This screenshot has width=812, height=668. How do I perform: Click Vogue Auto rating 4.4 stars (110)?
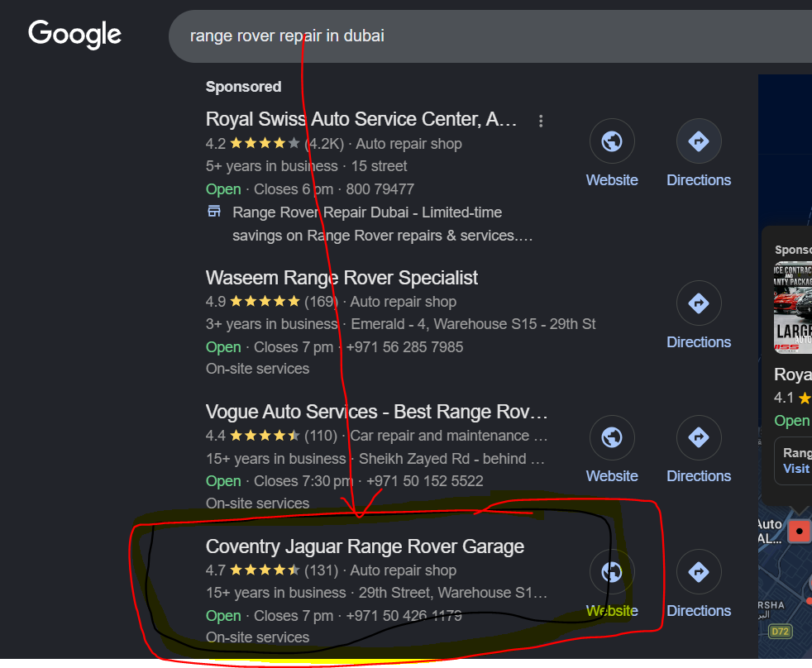click(271, 436)
